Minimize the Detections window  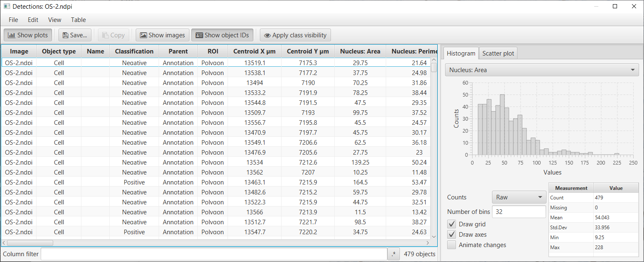click(596, 6)
